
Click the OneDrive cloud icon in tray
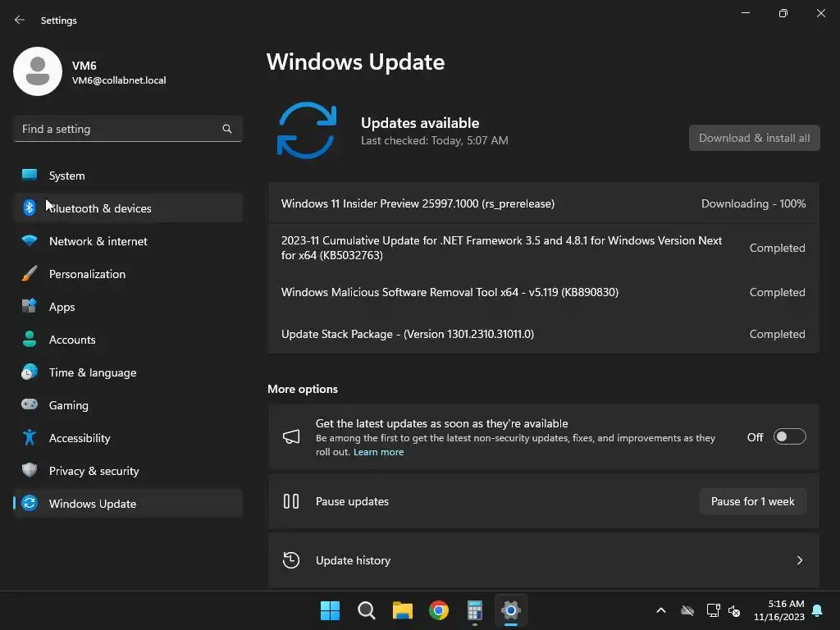[x=687, y=610]
